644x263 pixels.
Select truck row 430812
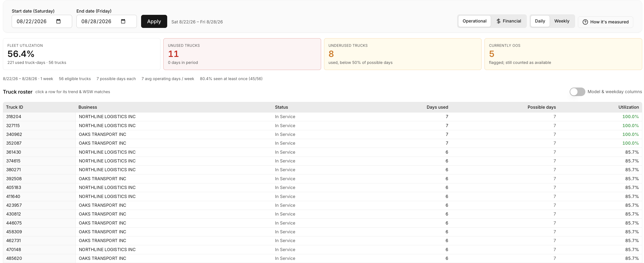[x=322, y=214]
